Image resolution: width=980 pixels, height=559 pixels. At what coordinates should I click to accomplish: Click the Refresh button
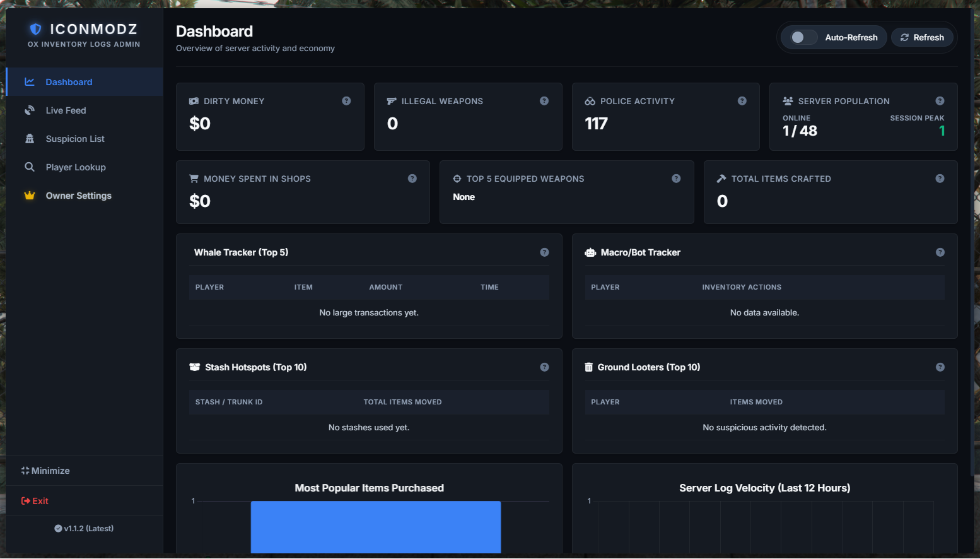point(922,37)
